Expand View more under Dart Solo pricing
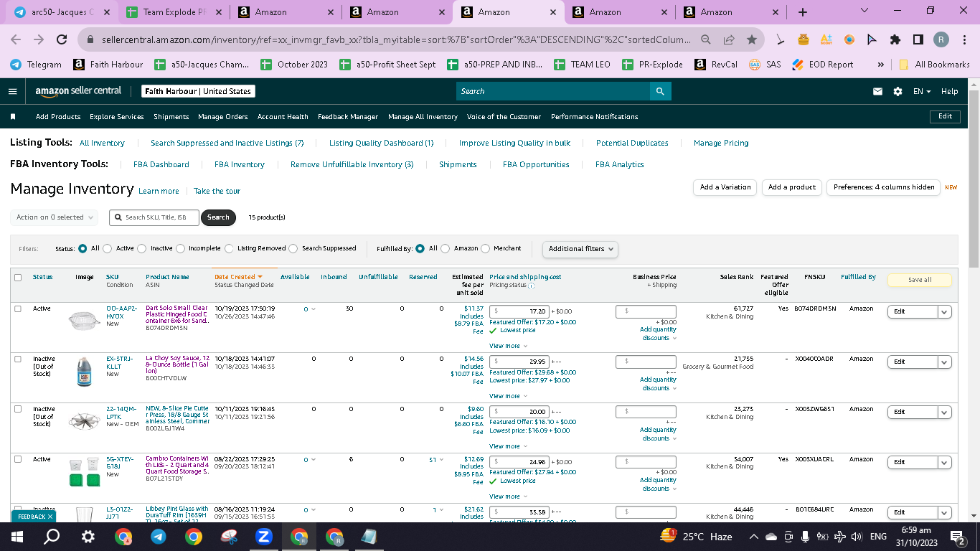980x551 pixels. coord(508,346)
